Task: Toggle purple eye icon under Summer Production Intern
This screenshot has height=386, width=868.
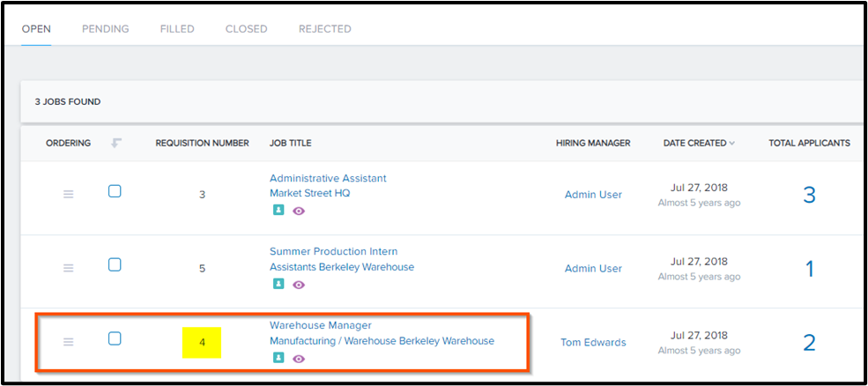Action: (x=299, y=285)
